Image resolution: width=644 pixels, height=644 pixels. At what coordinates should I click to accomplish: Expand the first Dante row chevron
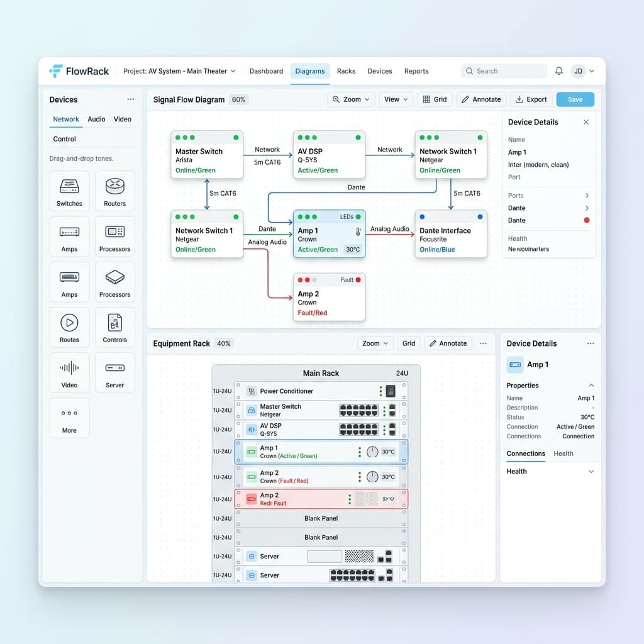pos(587,208)
